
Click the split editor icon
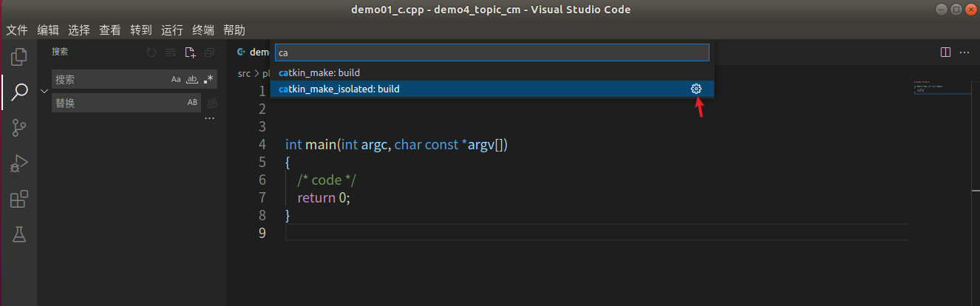coord(945,52)
